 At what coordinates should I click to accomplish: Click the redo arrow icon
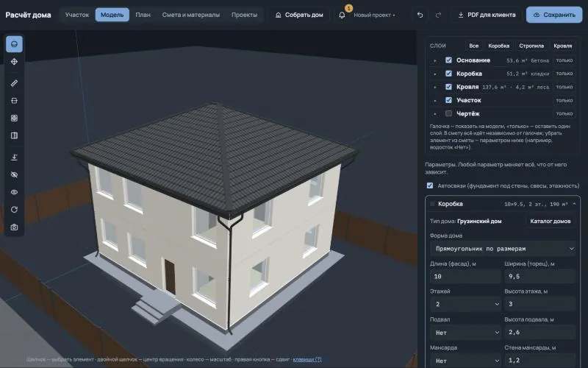pyautogui.click(x=438, y=15)
